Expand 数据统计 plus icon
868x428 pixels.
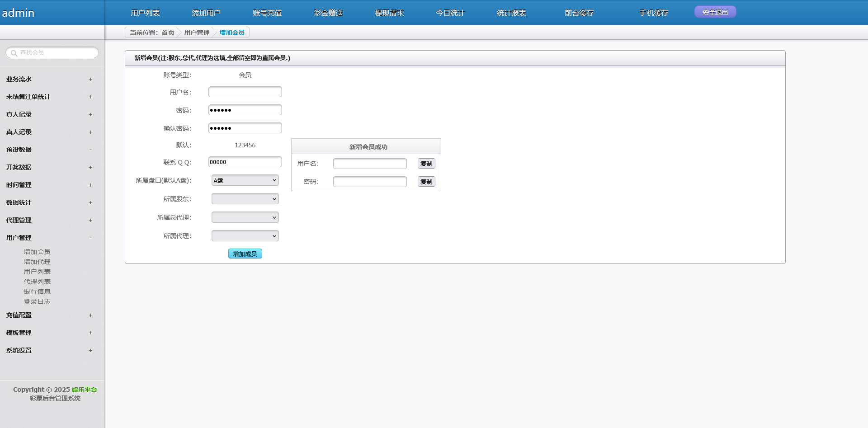[x=90, y=203]
